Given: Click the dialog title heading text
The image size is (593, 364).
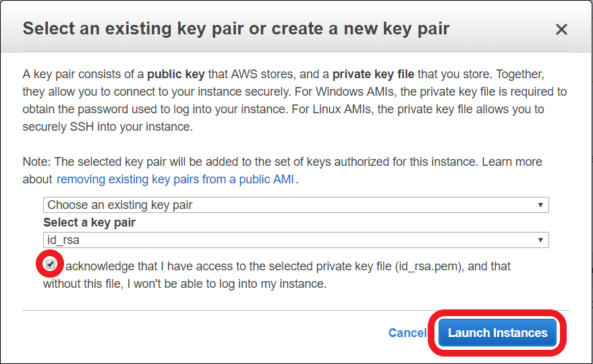Looking at the screenshot, I should (236, 29).
